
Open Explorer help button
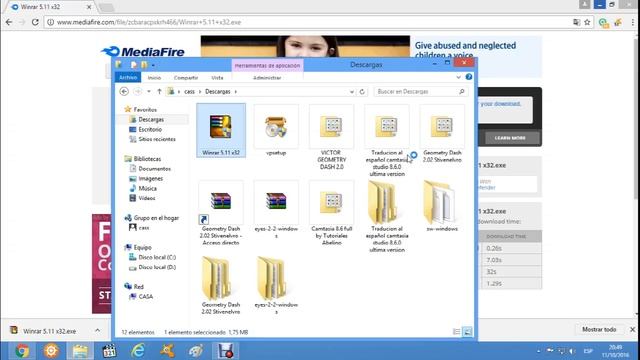pyautogui.click(x=469, y=77)
